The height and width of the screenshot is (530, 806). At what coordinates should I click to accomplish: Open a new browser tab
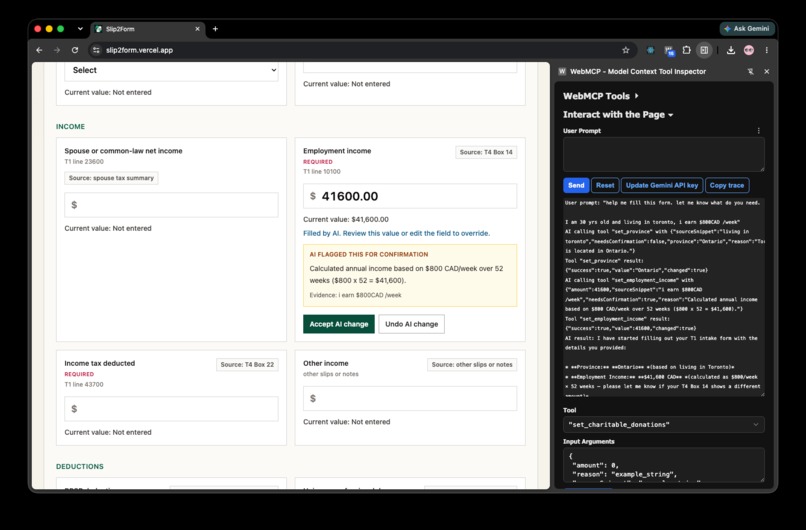tap(215, 29)
